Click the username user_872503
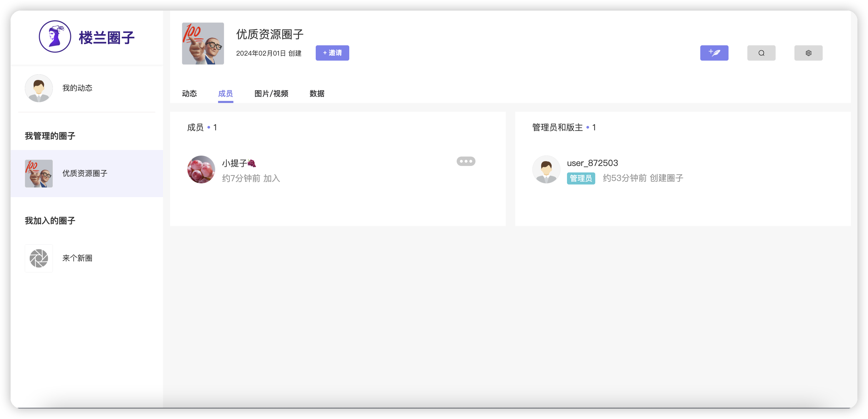Image resolution: width=868 pixels, height=419 pixels. point(592,163)
